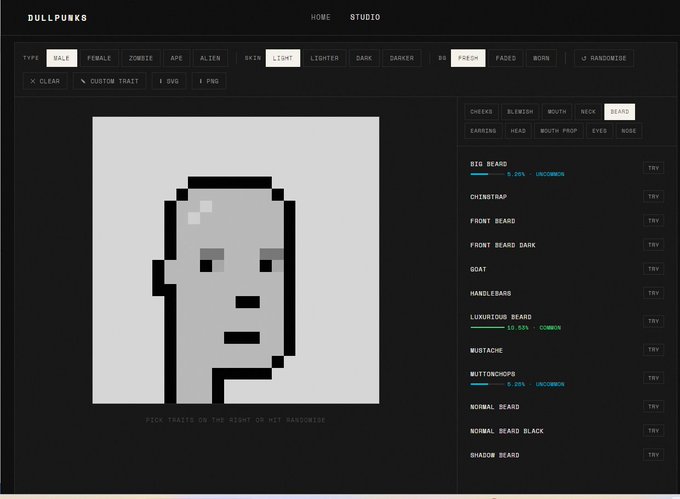Screen dimensions: 680x499
Task: Open the STUDIO nav item
Action: 365,17
